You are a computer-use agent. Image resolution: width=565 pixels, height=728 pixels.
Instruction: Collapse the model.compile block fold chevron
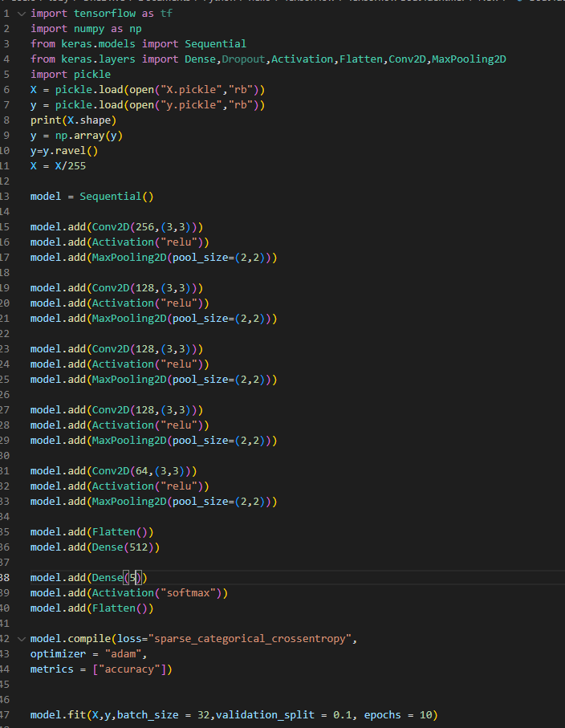tap(22, 640)
